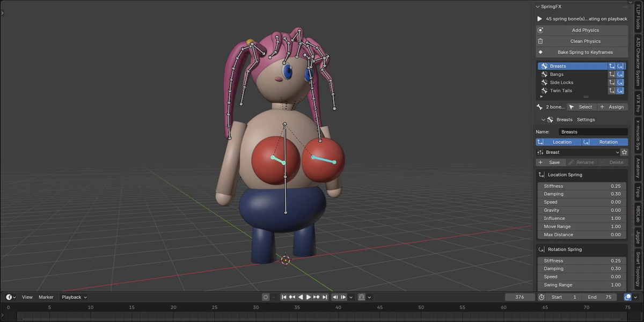
Task: Toggle location spring for the Bangs group
Action: tap(612, 74)
